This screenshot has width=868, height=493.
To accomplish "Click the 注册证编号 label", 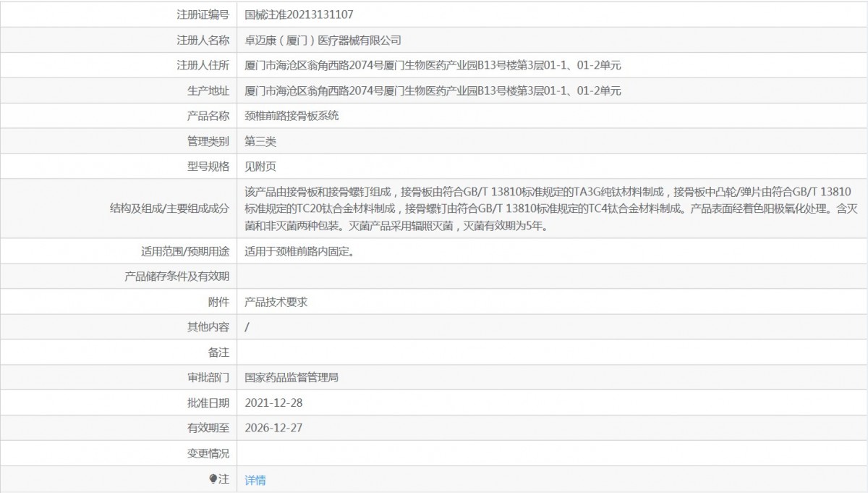I will [x=203, y=14].
